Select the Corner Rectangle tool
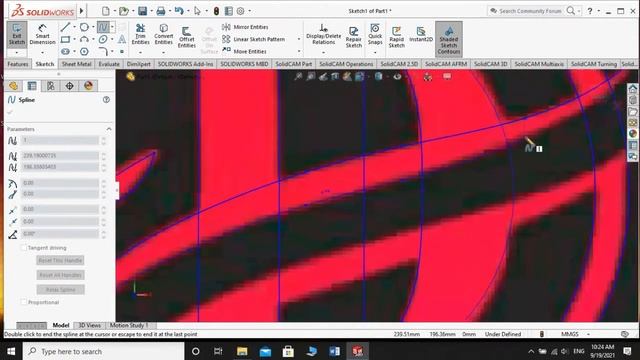Screen dimensions: 640x360 coord(65,40)
